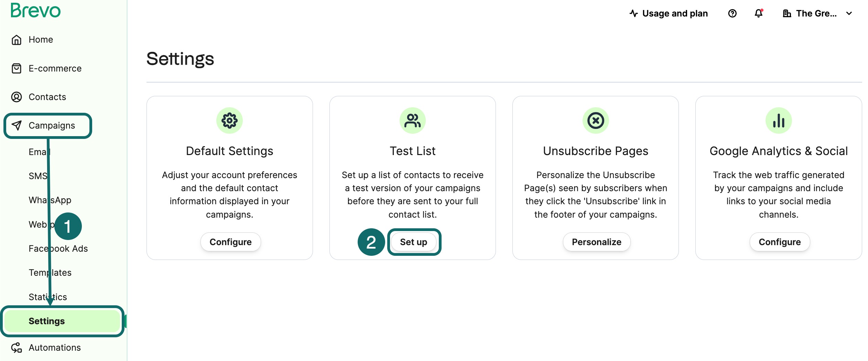The image size is (868, 361).
Task: Open Facebook Ads submenu item
Action: (x=58, y=249)
